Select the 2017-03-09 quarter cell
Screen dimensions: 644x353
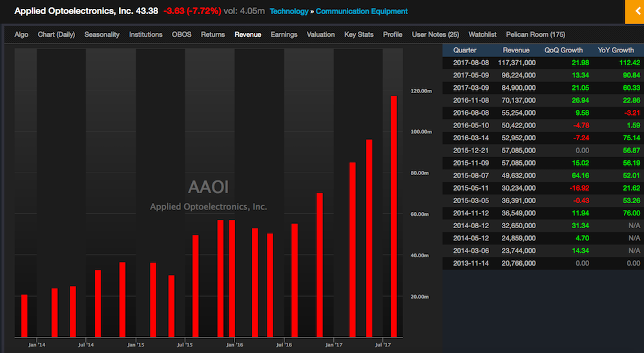(471, 88)
